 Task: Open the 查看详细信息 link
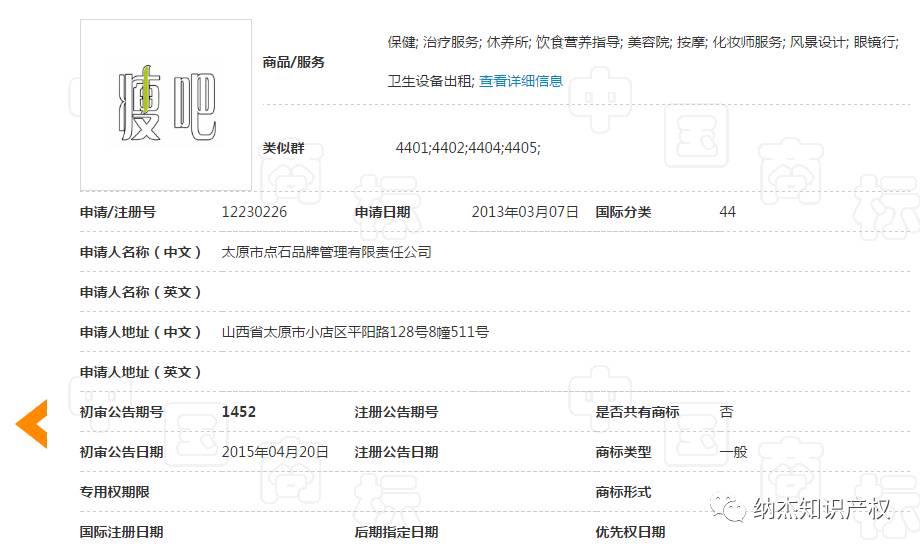(521, 81)
